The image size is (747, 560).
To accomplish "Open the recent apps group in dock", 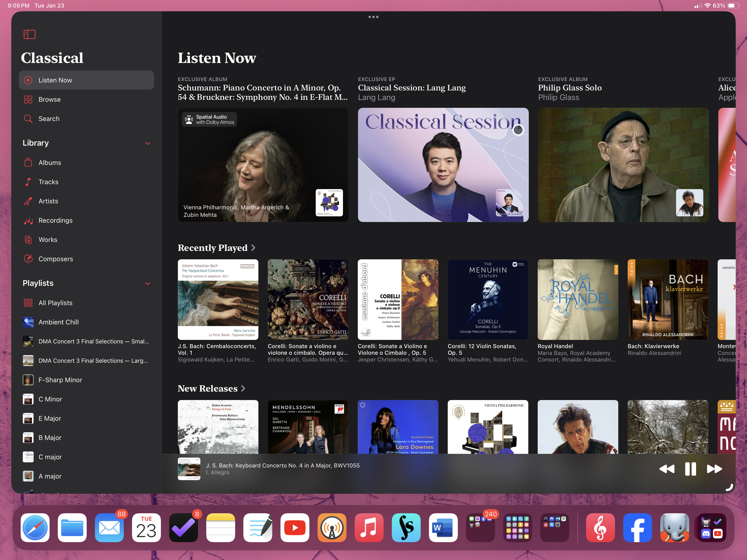I will (712, 528).
